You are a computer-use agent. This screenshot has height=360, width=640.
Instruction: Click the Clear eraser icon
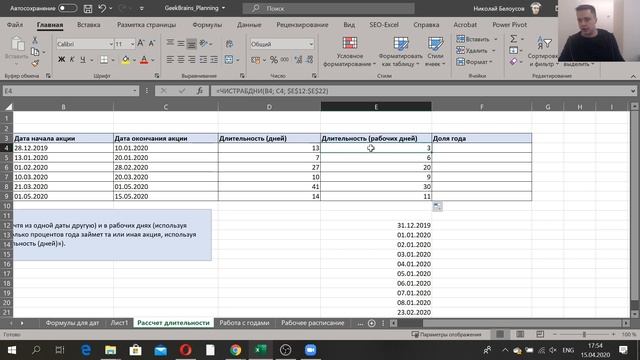(513, 62)
